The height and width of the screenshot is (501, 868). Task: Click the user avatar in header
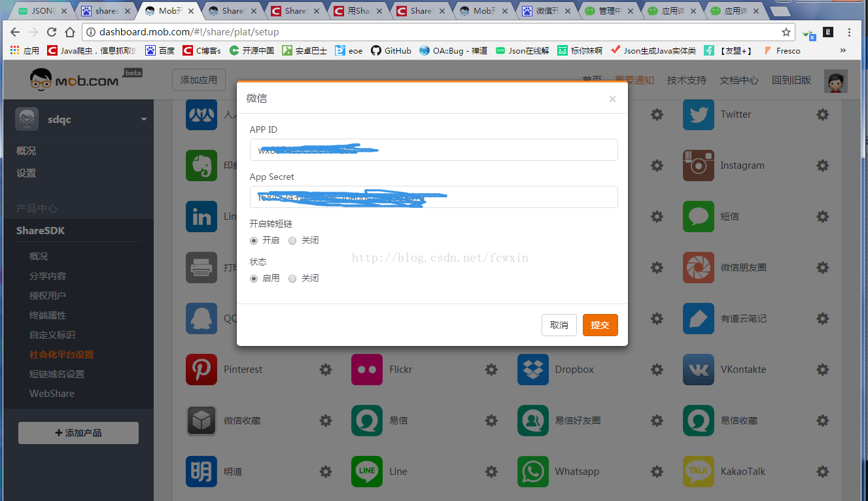point(835,81)
